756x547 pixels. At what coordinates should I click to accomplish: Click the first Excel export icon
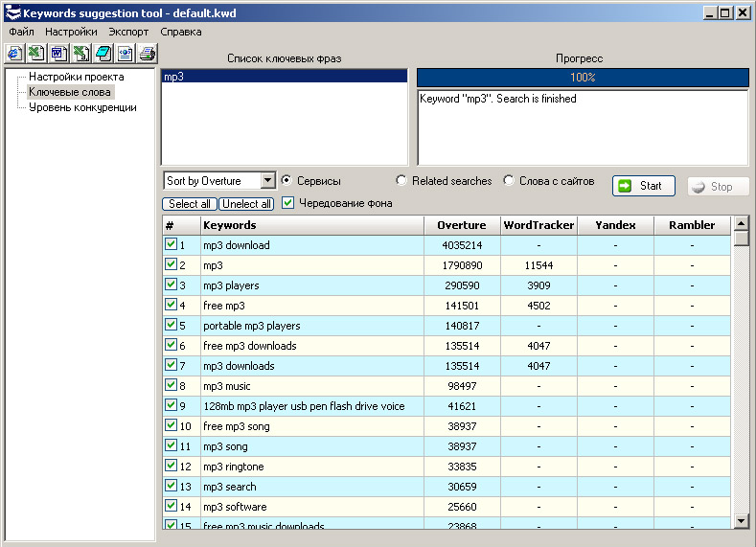pos(35,53)
